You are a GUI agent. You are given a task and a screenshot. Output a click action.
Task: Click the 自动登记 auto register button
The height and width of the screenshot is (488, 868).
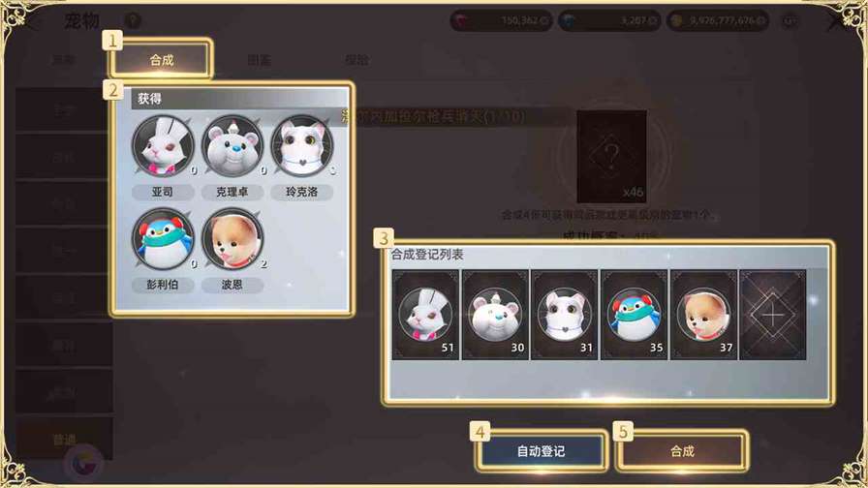[541, 451]
